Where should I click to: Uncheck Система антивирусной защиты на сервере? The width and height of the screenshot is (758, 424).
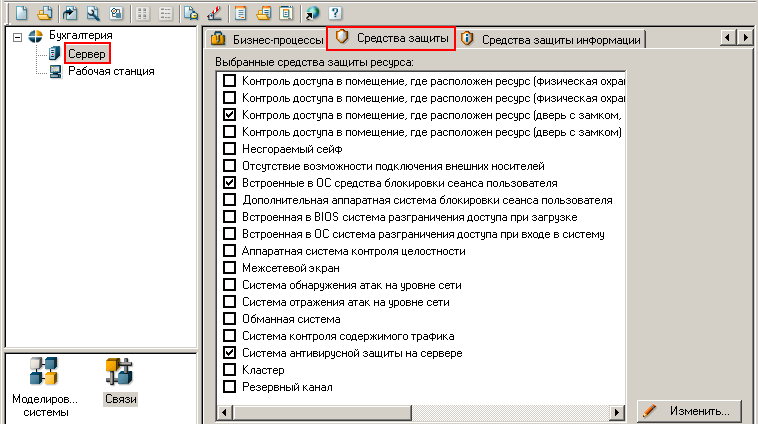(x=229, y=352)
